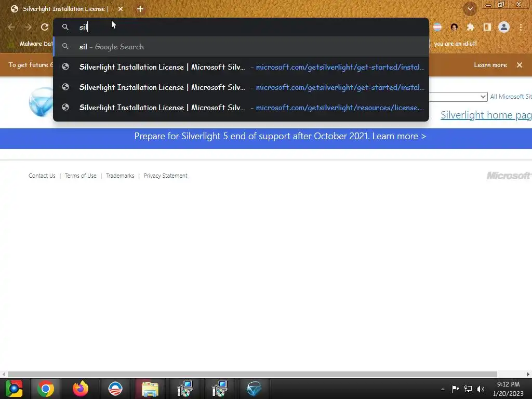Go back with the back arrow

11,27
